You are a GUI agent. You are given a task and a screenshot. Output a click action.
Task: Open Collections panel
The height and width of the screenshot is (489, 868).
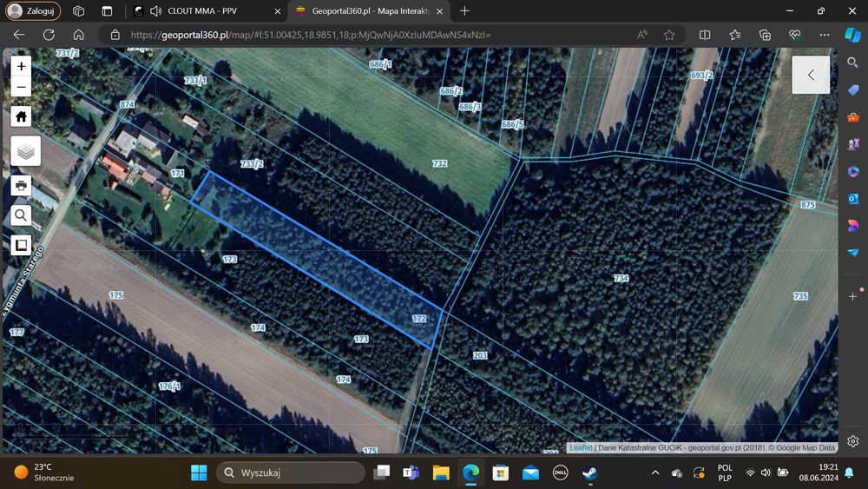pyautogui.click(x=765, y=35)
